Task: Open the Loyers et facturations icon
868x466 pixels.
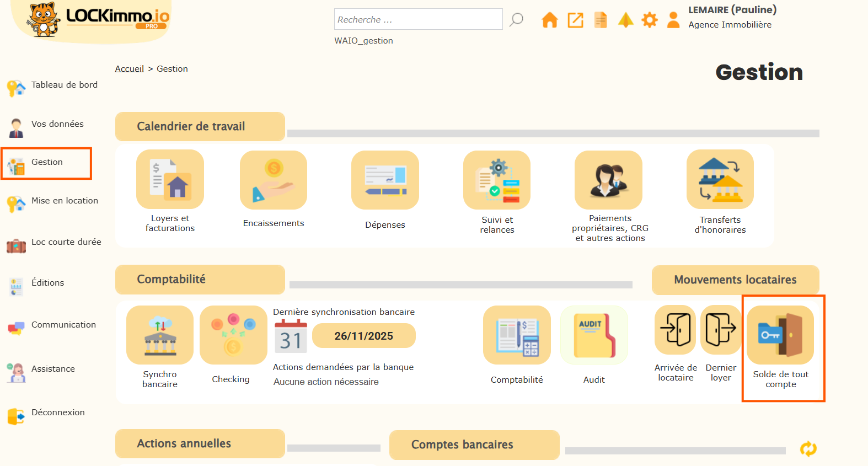Action: point(170,180)
